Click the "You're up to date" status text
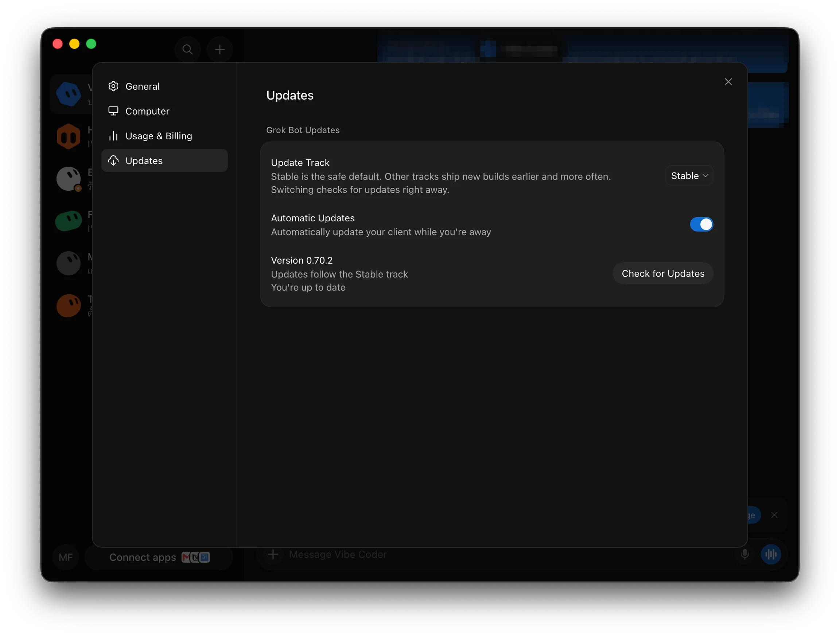 (x=308, y=288)
